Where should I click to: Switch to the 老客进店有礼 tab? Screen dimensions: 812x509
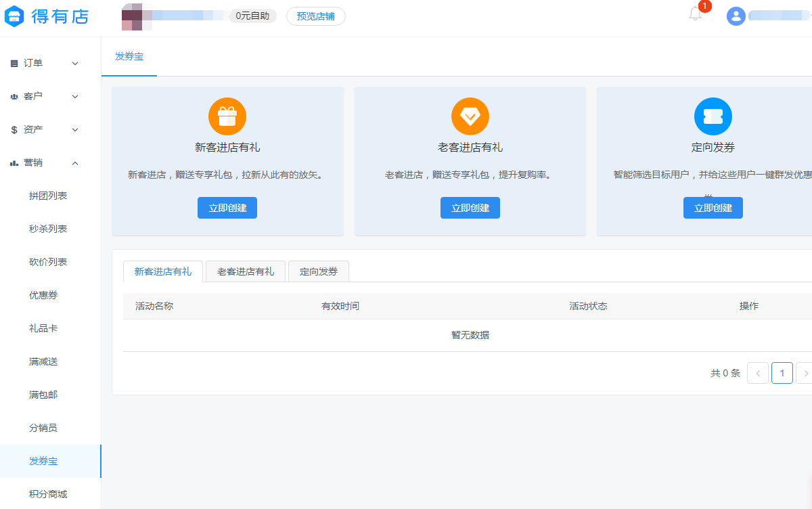click(246, 271)
